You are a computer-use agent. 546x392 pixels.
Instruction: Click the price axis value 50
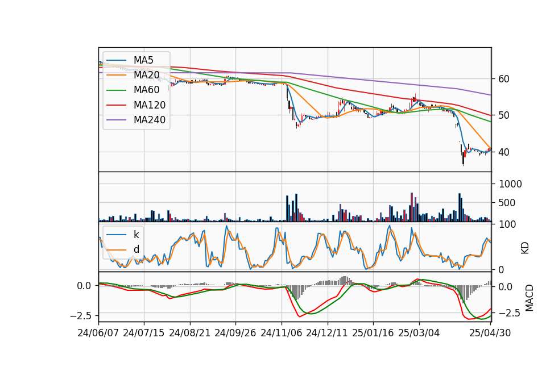(x=504, y=115)
